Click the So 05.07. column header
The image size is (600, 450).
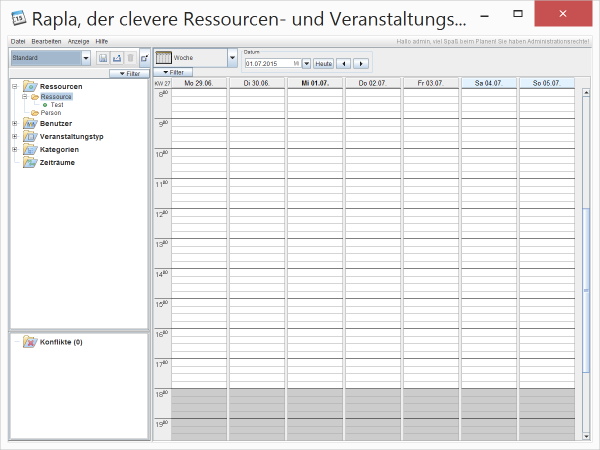[x=547, y=83]
